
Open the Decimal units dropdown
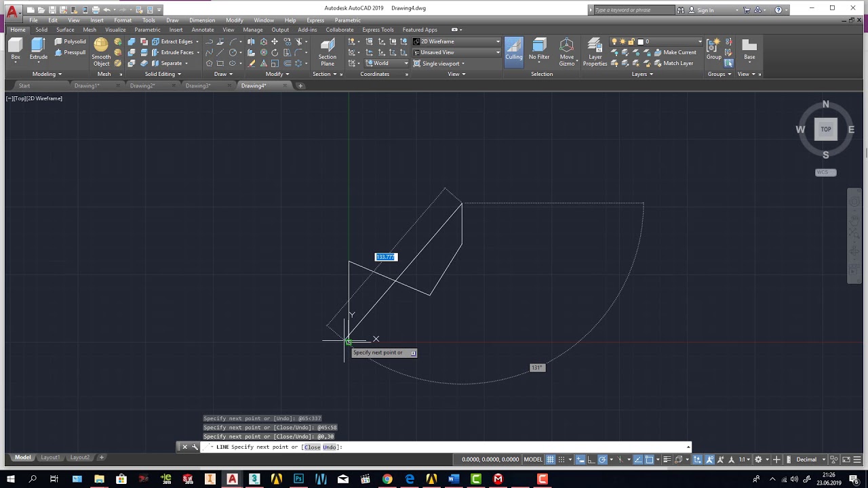point(811,460)
